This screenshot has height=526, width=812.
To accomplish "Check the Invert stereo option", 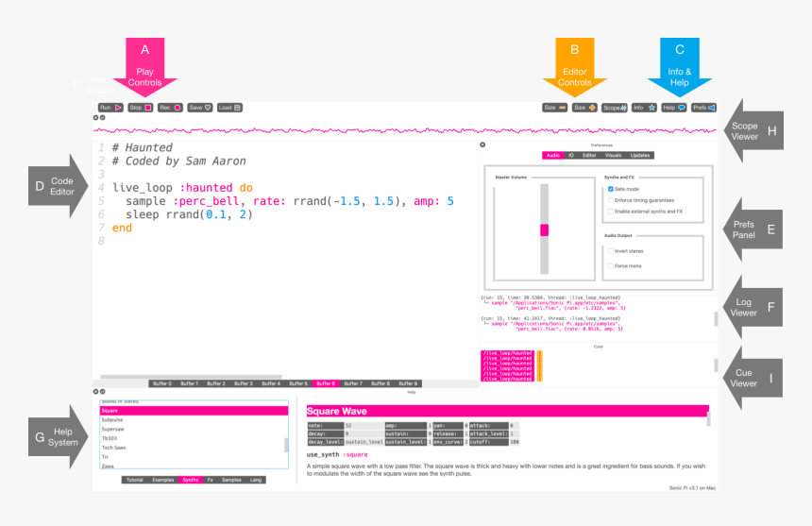I will pyautogui.click(x=611, y=251).
